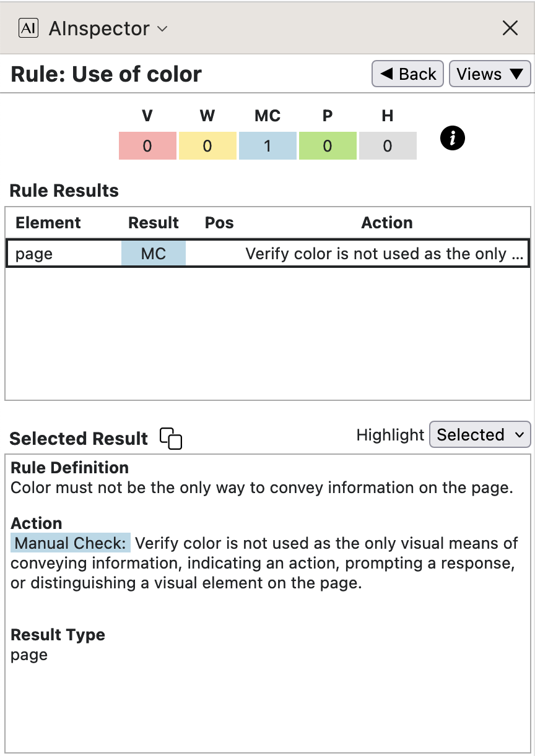
Task: Click the MC result cell in page row
Action: pos(154,254)
